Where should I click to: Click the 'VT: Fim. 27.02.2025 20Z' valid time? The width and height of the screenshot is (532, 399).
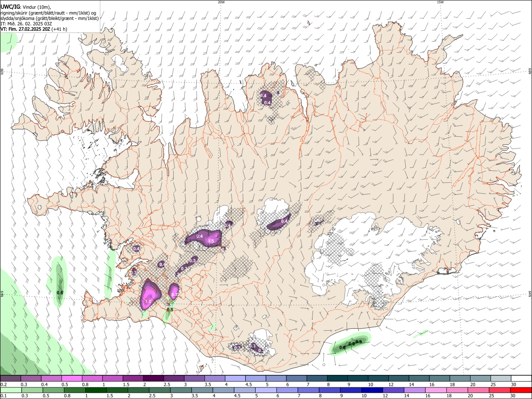(25, 29)
